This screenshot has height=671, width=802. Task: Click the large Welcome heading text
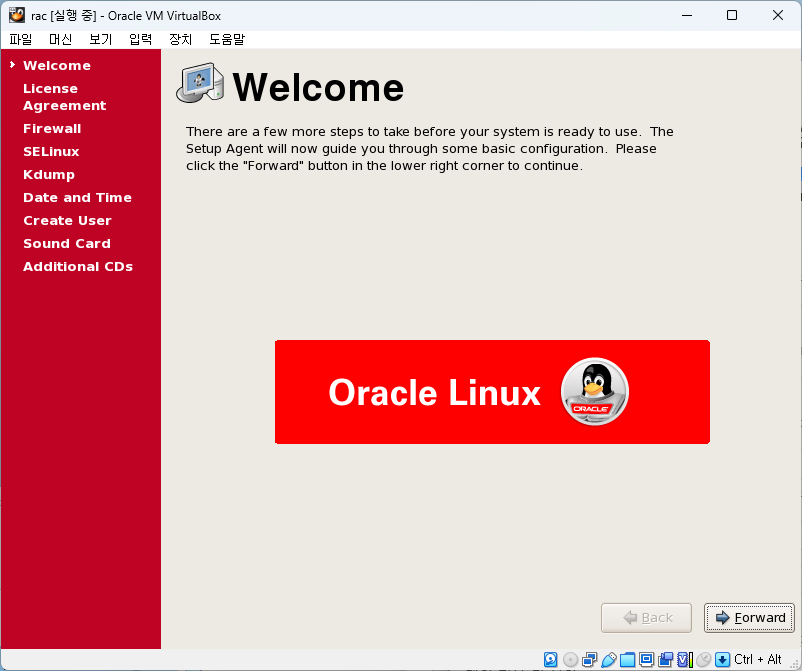(x=318, y=87)
